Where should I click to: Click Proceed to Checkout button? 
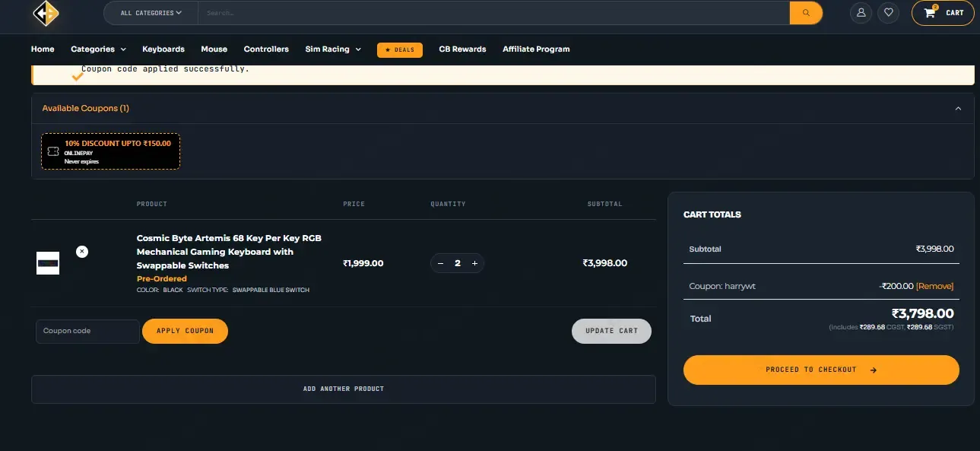coord(821,370)
